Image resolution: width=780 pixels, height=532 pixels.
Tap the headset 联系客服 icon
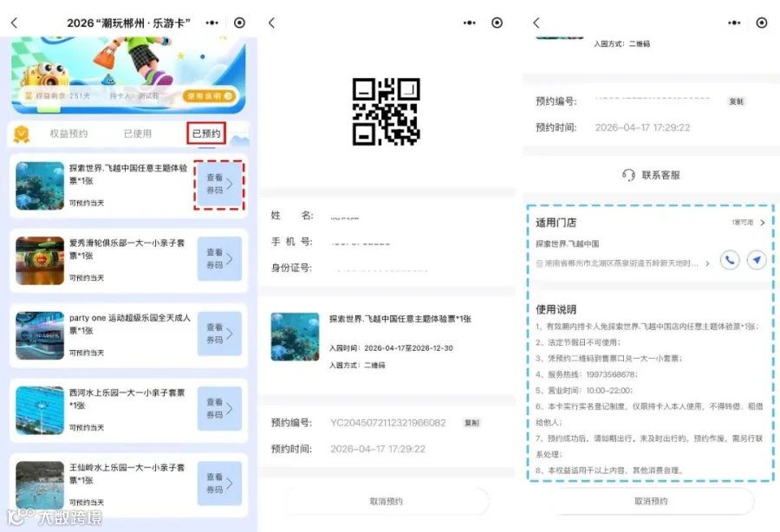[x=628, y=175]
